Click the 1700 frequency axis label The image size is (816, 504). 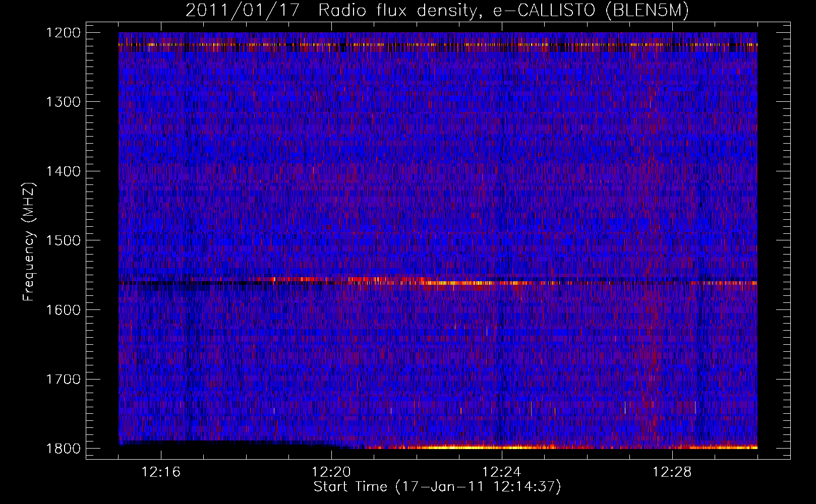click(x=64, y=379)
